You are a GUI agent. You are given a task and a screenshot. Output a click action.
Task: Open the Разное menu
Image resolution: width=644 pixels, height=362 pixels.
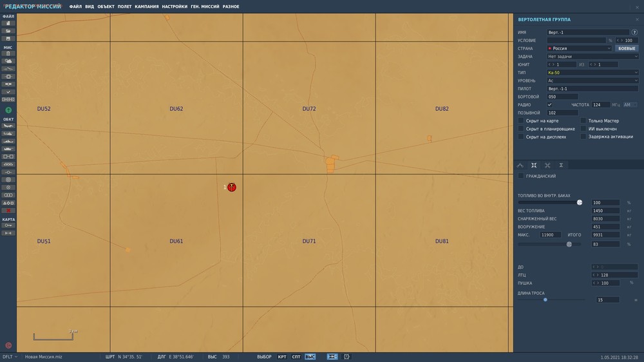pyautogui.click(x=231, y=6)
